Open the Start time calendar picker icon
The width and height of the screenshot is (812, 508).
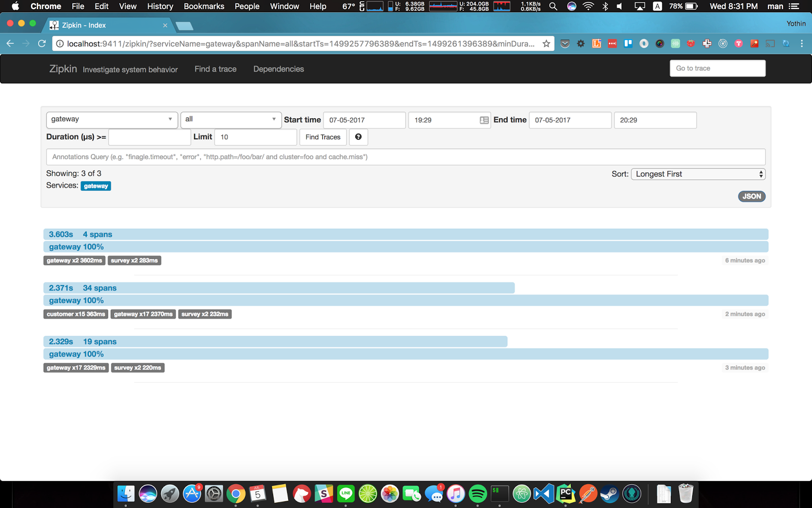484,120
